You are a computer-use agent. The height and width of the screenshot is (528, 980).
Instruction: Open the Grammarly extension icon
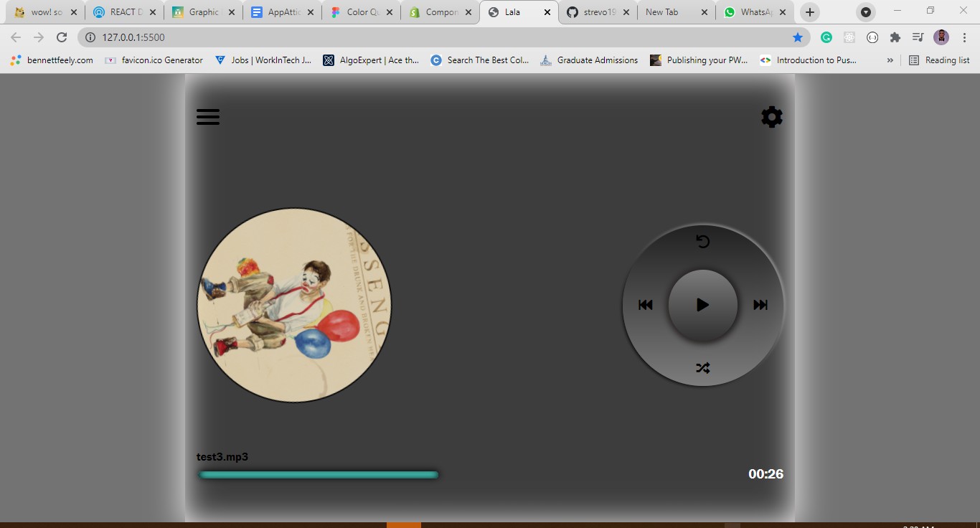[x=826, y=37]
